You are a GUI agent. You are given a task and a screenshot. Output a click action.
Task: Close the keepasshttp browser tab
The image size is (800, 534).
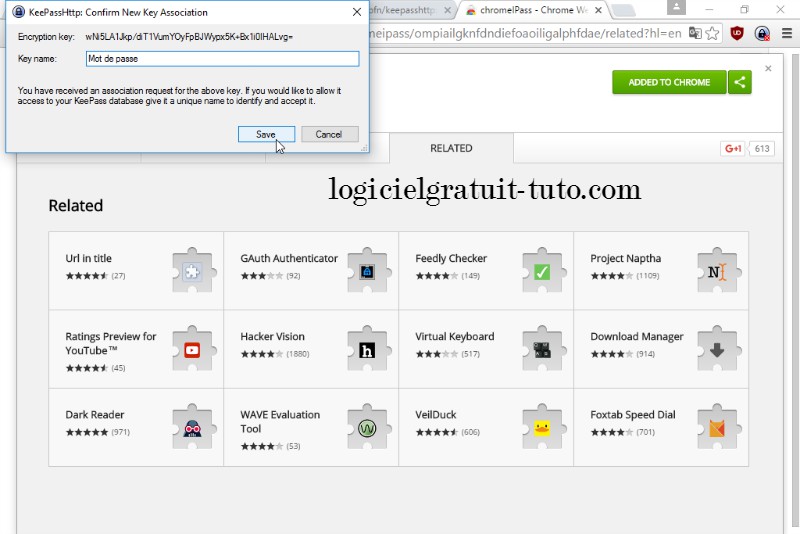(447, 10)
